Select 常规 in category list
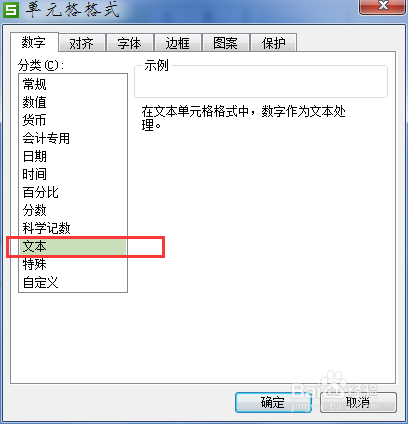The image size is (408, 424). pyautogui.click(x=73, y=84)
